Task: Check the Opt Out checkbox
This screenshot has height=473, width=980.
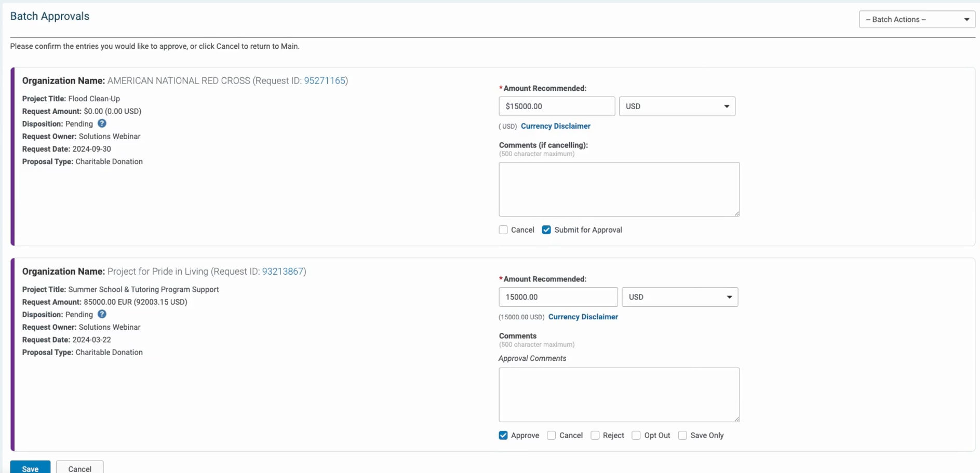Action: (636, 436)
